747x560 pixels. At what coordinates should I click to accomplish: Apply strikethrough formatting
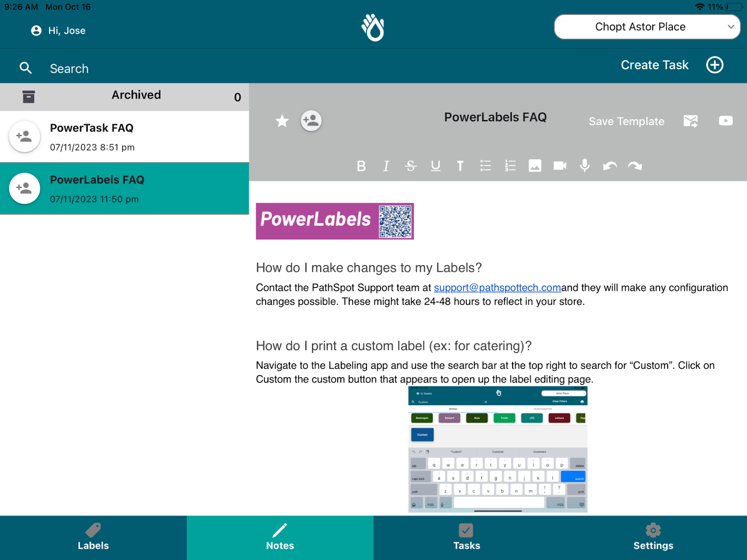[410, 166]
